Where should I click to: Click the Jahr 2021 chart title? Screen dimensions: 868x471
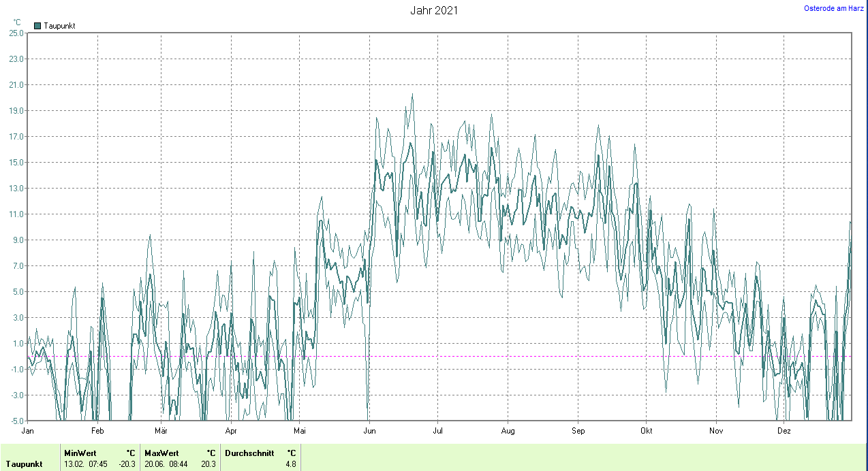click(434, 10)
